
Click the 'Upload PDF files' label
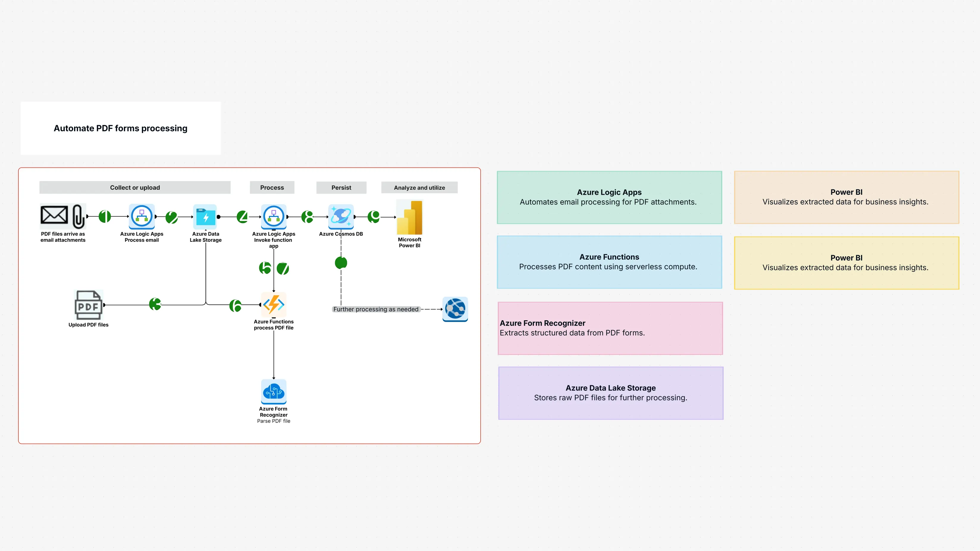click(88, 325)
